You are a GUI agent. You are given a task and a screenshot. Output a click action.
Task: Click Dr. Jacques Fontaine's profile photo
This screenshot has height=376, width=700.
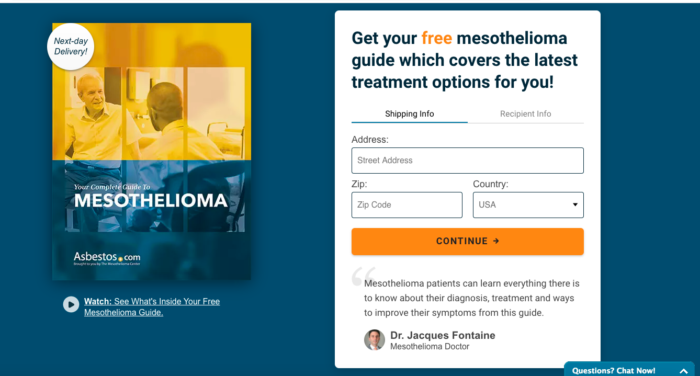tap(374, 340)
